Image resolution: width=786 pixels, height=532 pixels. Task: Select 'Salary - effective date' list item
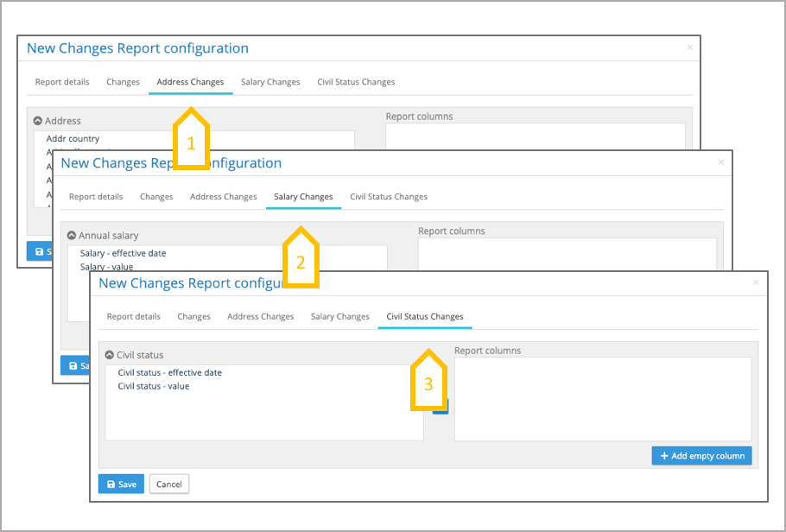click(123, 253)
